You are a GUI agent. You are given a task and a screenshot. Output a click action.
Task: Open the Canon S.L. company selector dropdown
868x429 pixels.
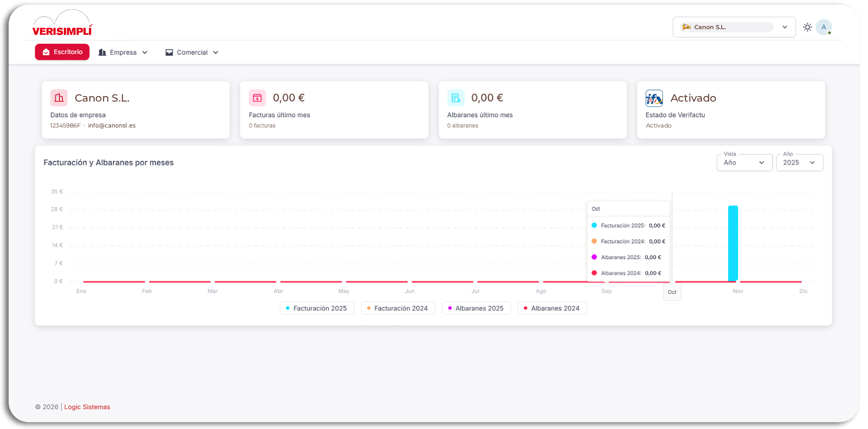click(734, 27)
